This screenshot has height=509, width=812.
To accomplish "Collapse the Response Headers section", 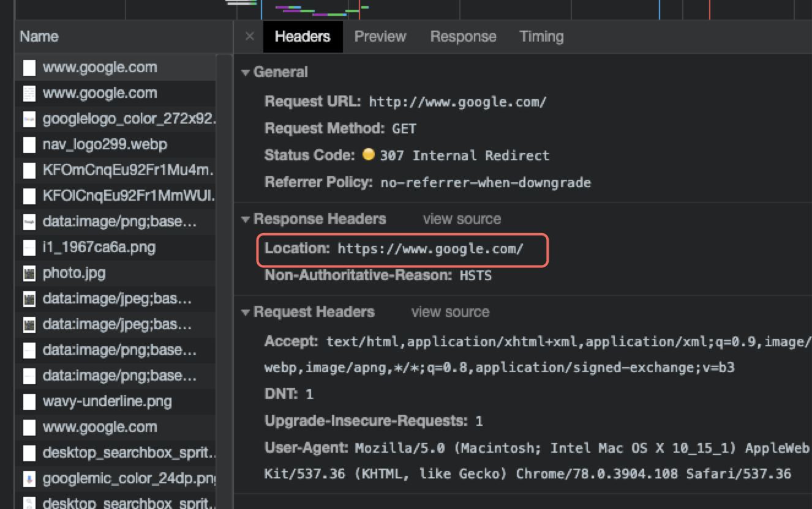I will 246,219.
